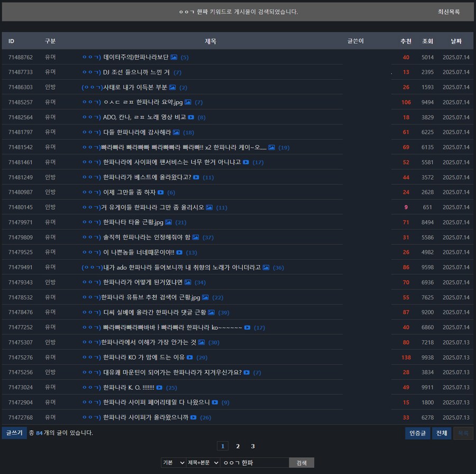Click the search keyword input field

[x=254, y=462]
